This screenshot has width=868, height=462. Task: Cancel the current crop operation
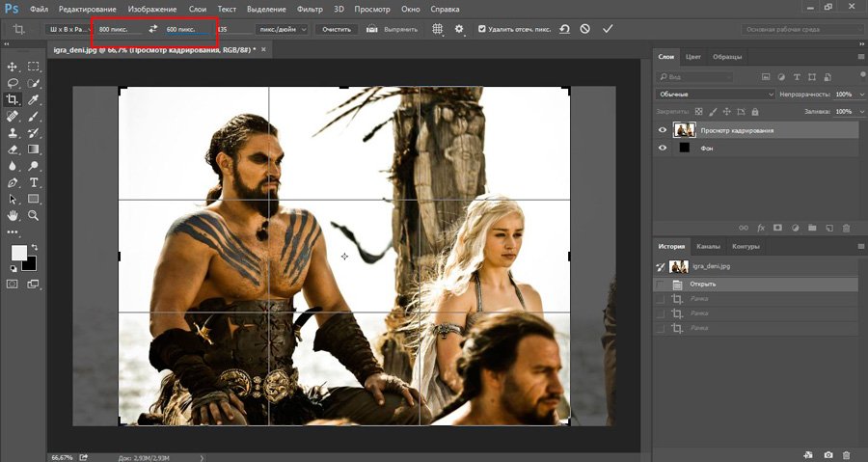[x=585, y=29]
